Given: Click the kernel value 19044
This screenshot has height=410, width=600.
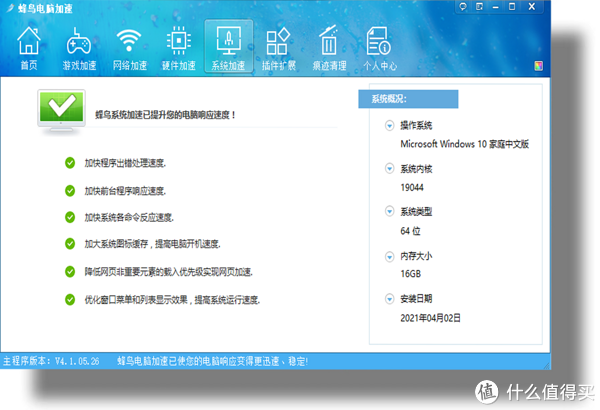Looking at the screenshot, I should [x=412, y=188].
